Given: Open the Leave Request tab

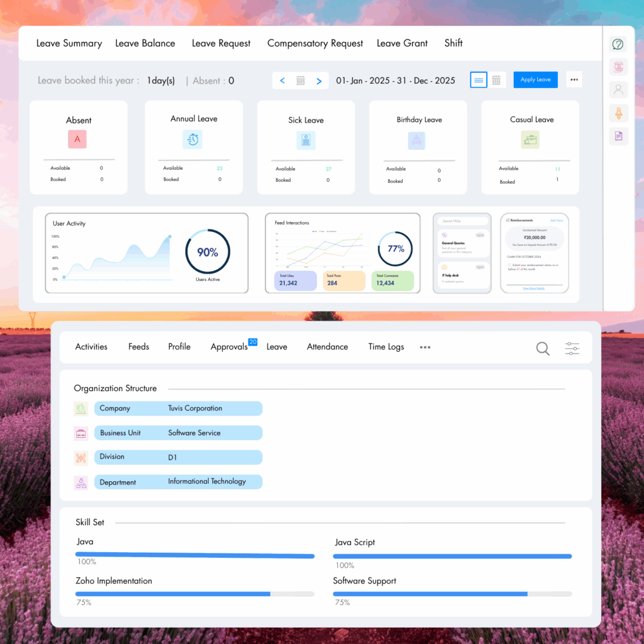Looking at the screenshot, I should [221, 43].
